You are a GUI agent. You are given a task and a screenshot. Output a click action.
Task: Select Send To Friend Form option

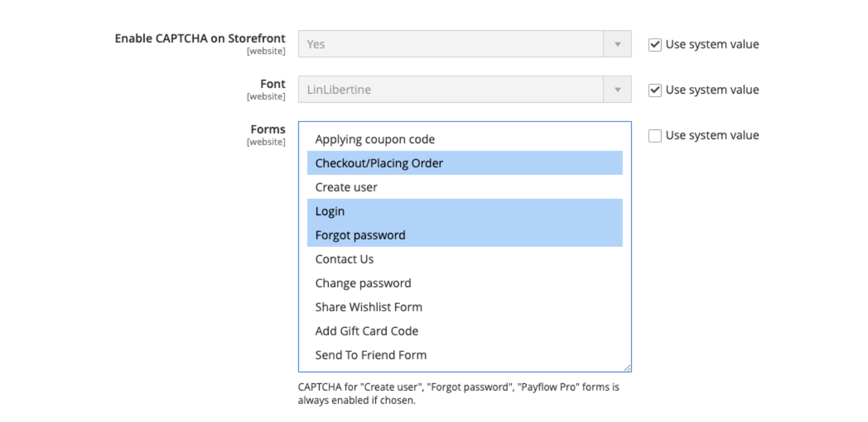[x=370, y=355]
